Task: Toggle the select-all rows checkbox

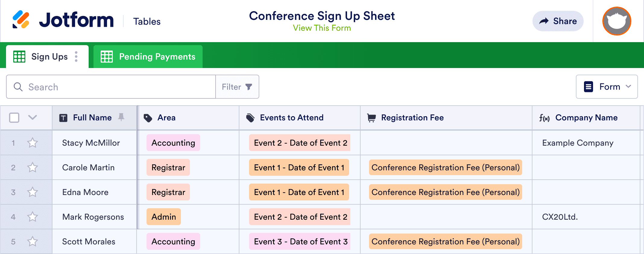Action: tap(14, 118)
